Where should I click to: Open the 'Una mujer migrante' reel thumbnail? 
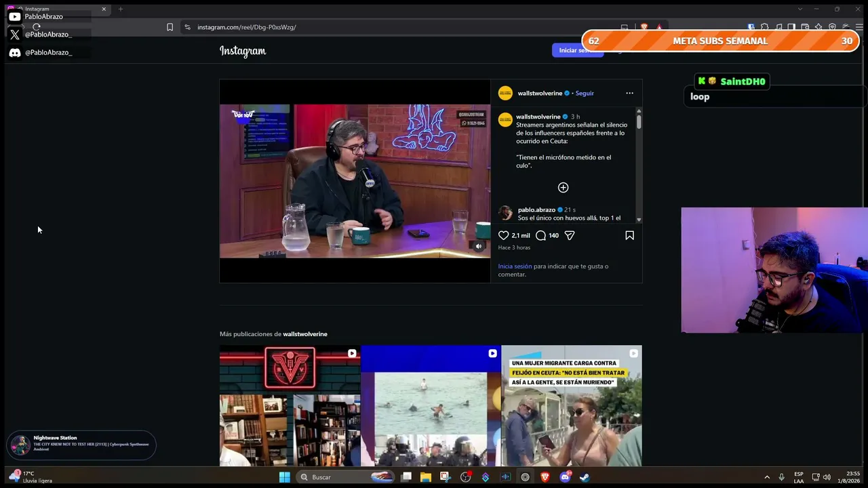click(x=572, y=406)
